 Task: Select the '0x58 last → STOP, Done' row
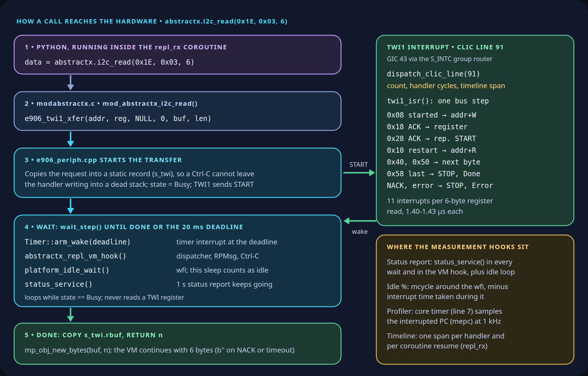[x=434, y=174]
